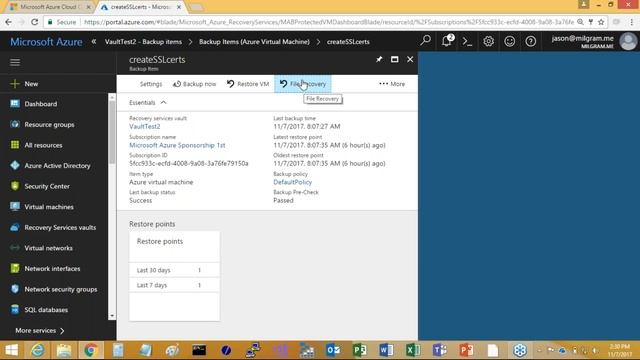Close the createSSLcerts blade
This screenshot has width=640, height=360.
tap(410, 60)
